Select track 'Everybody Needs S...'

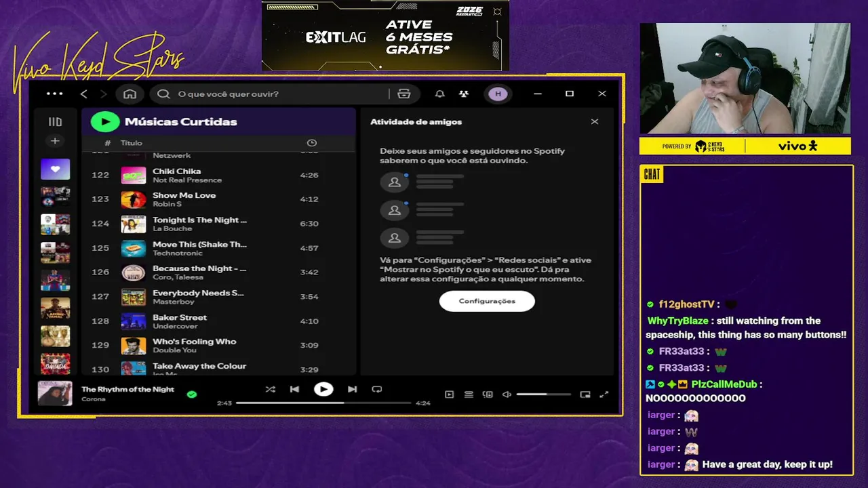point(198,293)
